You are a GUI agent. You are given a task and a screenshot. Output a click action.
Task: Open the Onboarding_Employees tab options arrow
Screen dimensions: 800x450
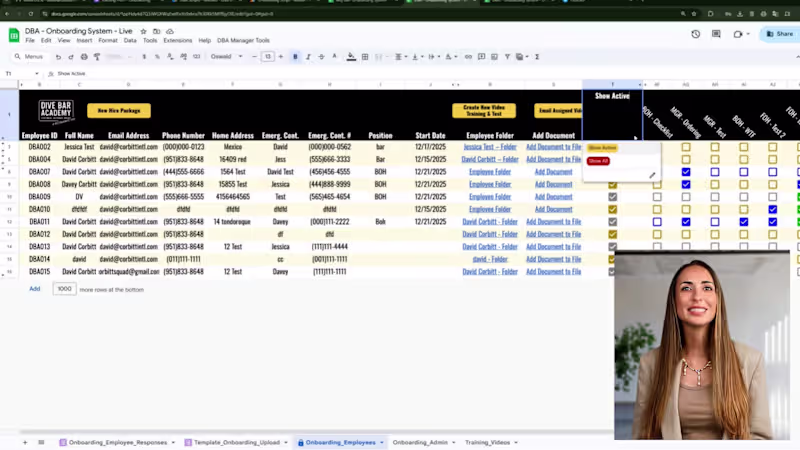pyautogui.click(x=382, y=442)
